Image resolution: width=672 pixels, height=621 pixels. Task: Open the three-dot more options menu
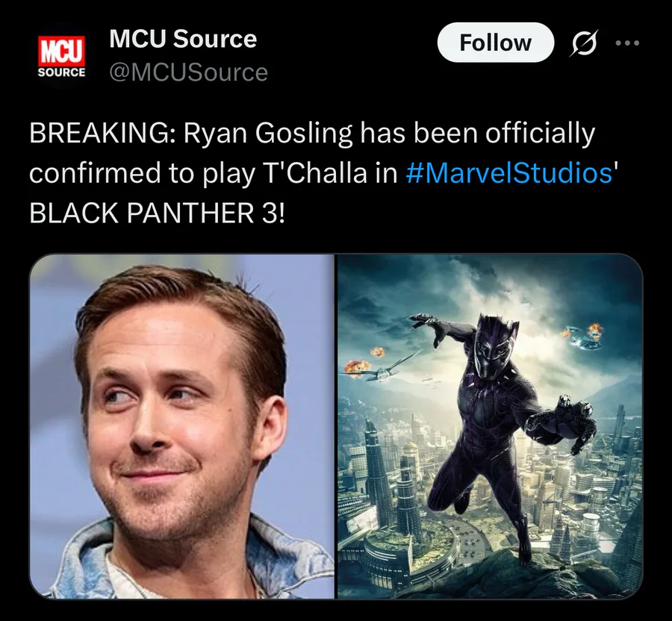coord(627,43)
